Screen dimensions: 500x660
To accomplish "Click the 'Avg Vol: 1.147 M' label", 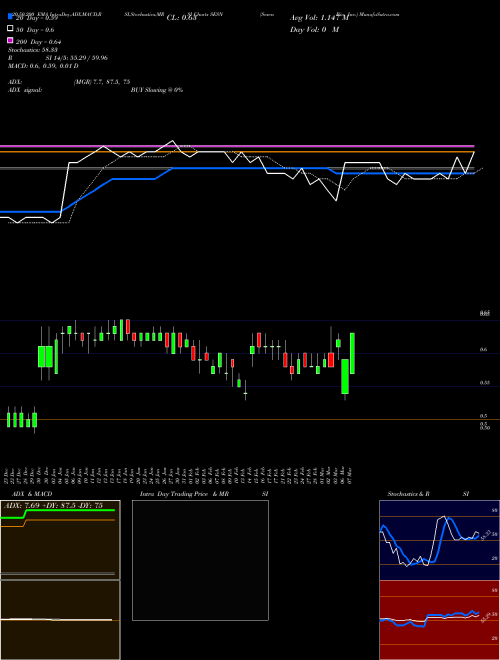I will (319, 18).
